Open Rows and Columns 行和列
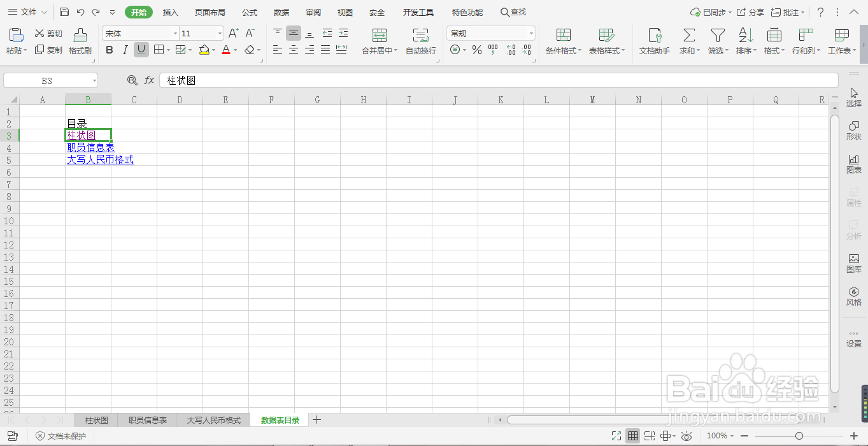The height and width of the screenshot is (446, 868). click(806, 41)
